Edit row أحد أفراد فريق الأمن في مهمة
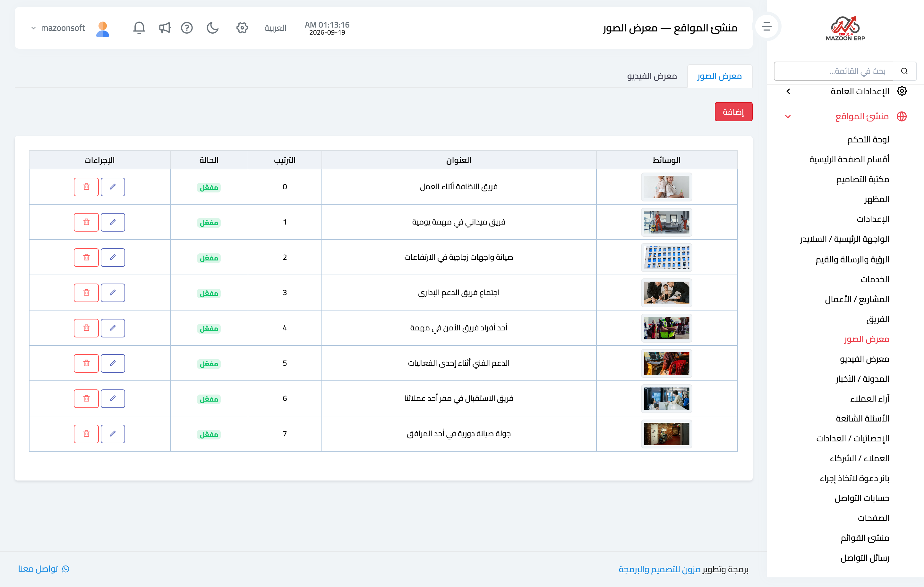The width and height of the screenshot is (924, 587). 113,328
